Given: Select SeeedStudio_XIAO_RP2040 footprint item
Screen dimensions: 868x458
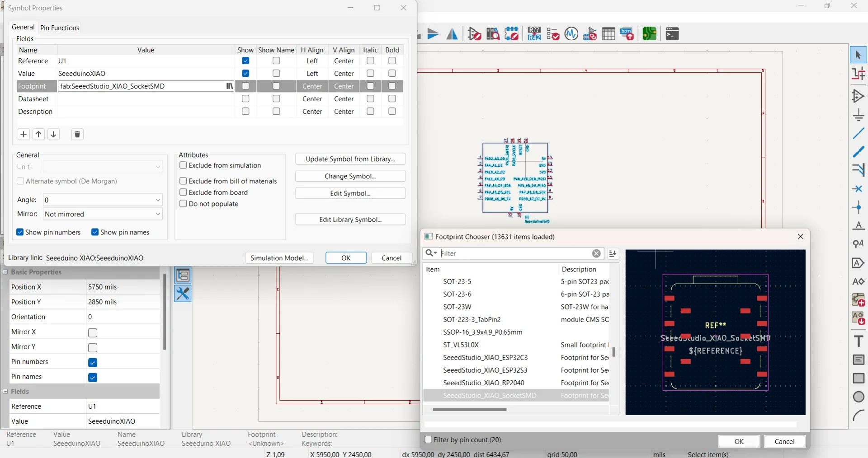Looking at the screenshot, I should (483, 383).
